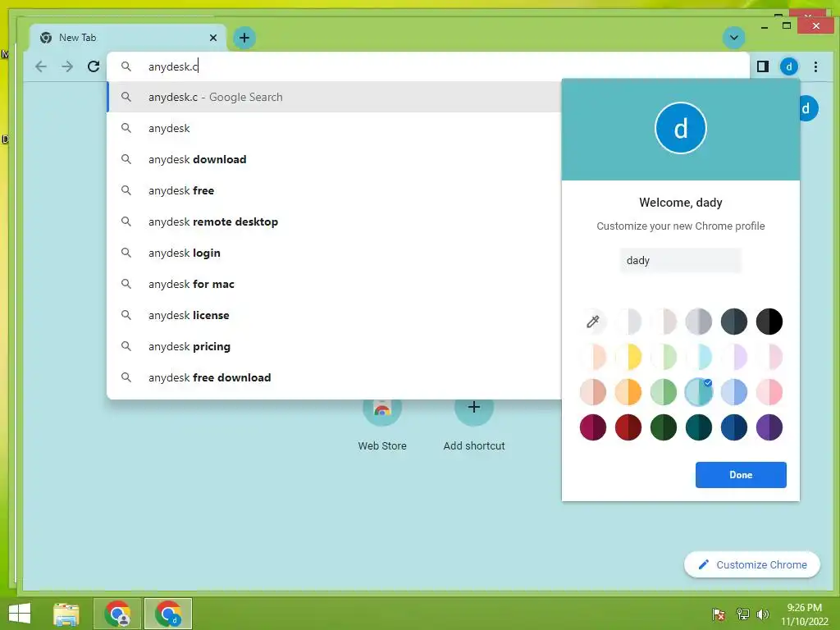Switch to the first Chrome taskbar window

click(117, 614)
